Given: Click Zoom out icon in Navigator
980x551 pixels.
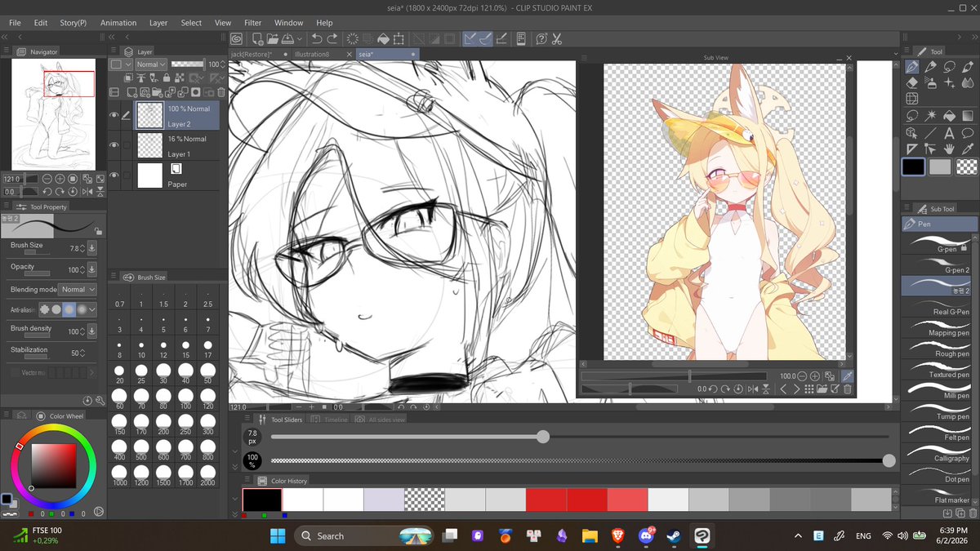Looking at the screenshot, I should click(x=47, y=179).
